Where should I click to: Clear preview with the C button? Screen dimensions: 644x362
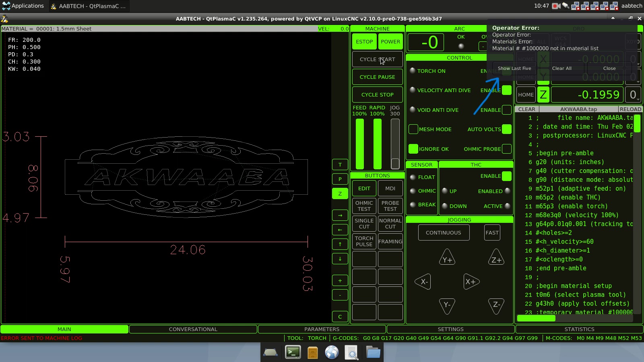point(340,317)
